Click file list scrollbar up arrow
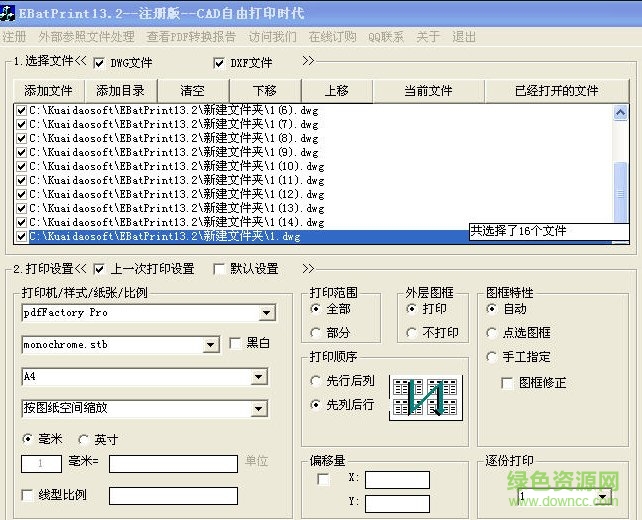Viewport: 642px width, 520px height. (620, 112)
